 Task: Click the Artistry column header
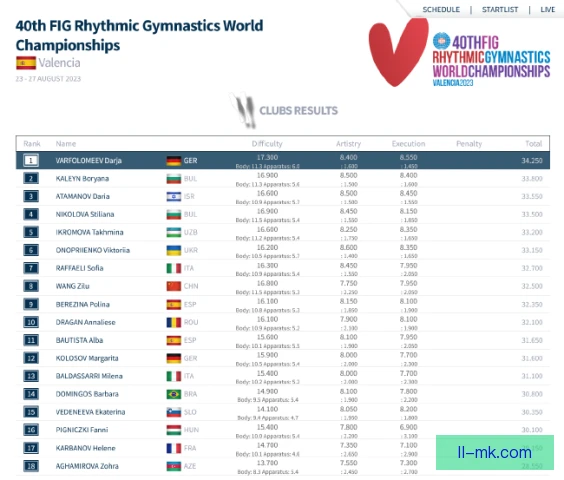348,144
